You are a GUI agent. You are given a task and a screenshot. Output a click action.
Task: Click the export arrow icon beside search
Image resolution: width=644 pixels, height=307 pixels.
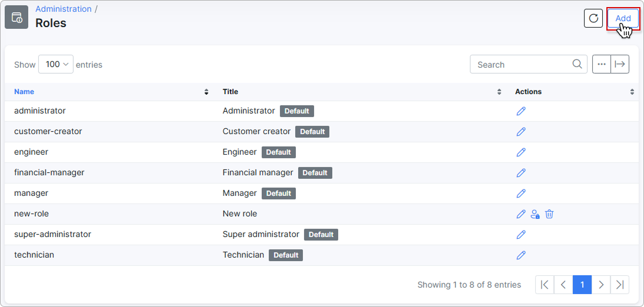pos(620,65)
